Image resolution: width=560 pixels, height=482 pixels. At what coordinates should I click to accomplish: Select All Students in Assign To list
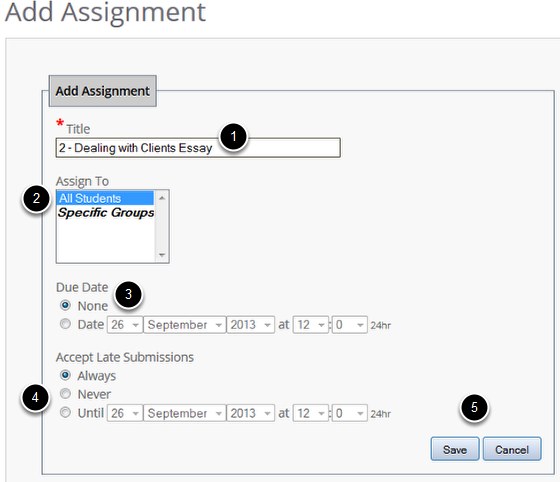[105, 198]
